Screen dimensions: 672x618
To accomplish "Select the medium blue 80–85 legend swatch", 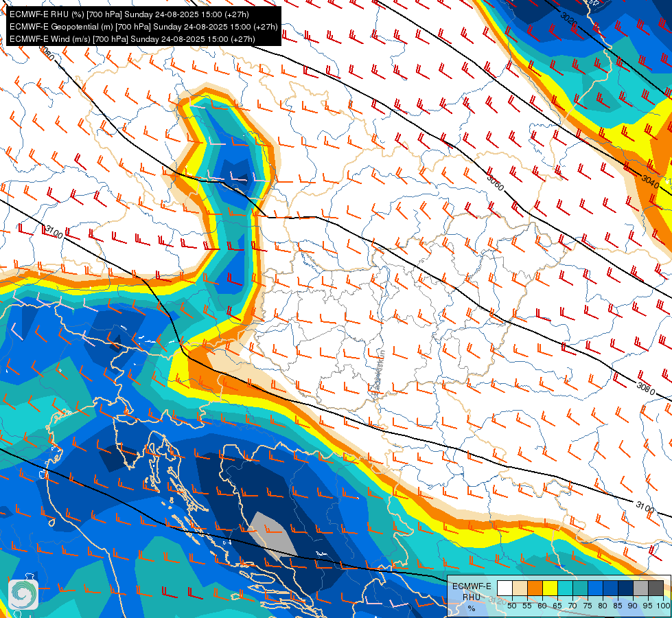I will (610, 588).
